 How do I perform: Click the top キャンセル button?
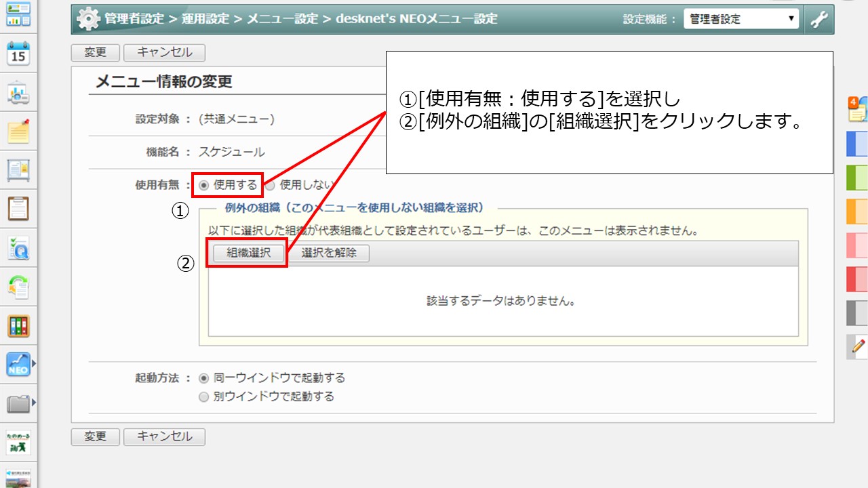click(165, 52)
